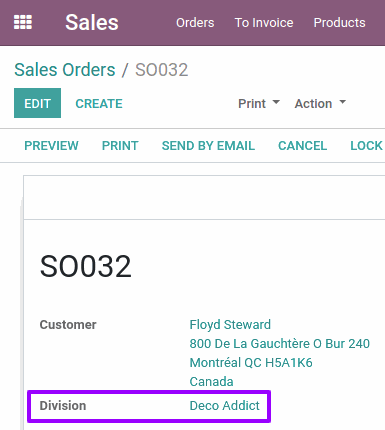Open the To Invoice menu
The width and height of the screenshot is (385, 430).
tap(264, 23)
